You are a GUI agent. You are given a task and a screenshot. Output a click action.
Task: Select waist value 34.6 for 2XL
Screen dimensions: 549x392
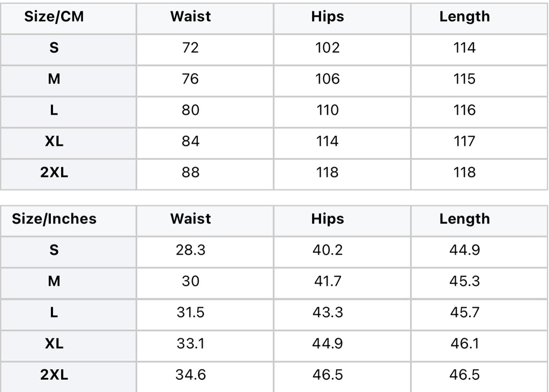(x=190, y=375)
